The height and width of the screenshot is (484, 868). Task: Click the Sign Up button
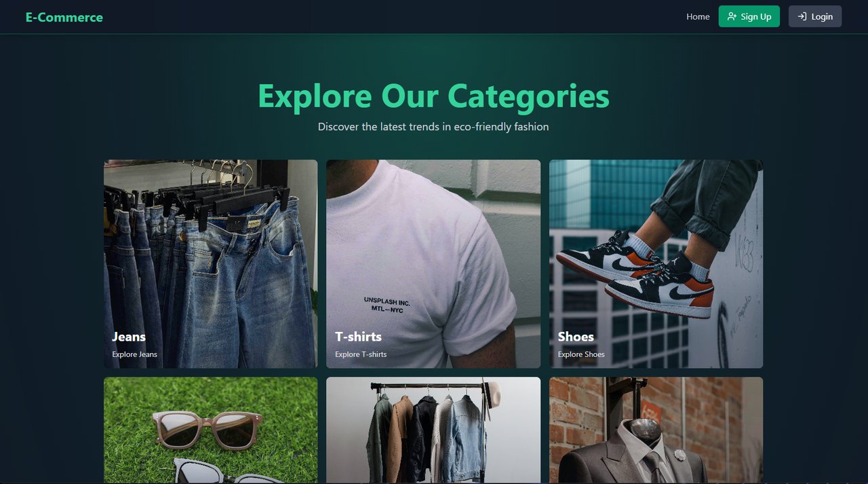click(749, 16)
